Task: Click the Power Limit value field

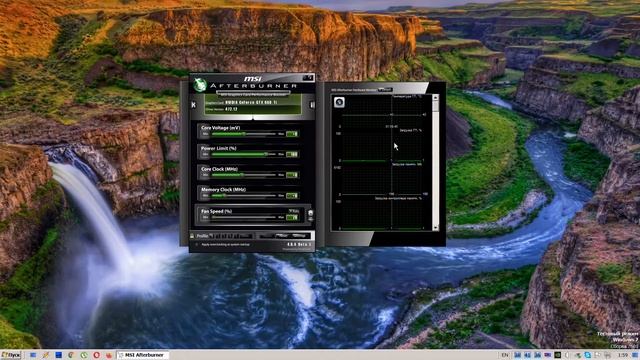Action: [x=292, y=154]
